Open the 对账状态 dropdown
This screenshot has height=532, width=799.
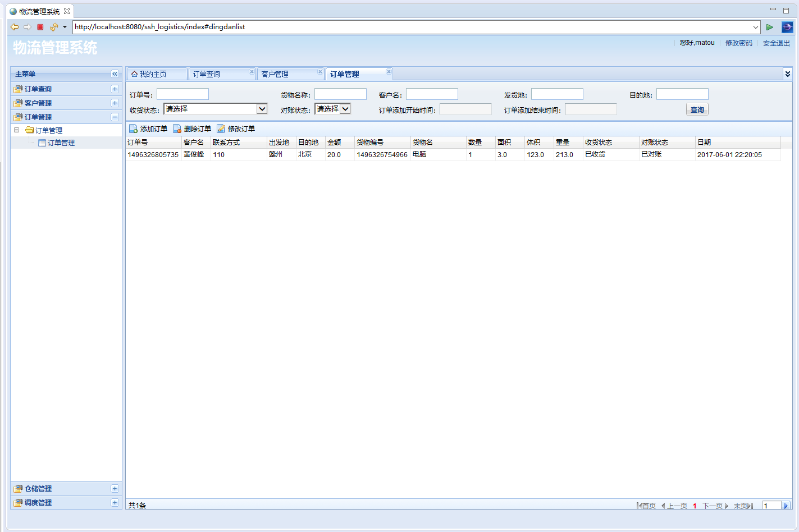point(345,109)
